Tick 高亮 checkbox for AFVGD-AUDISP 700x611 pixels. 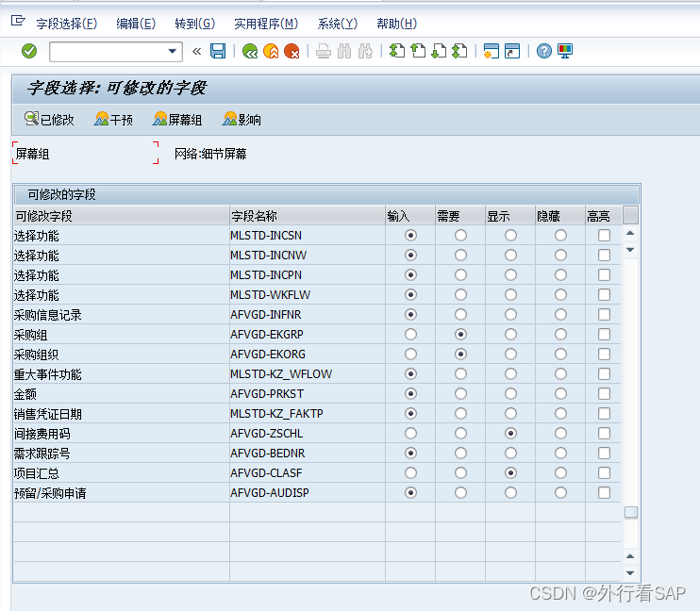click(604, 493)
